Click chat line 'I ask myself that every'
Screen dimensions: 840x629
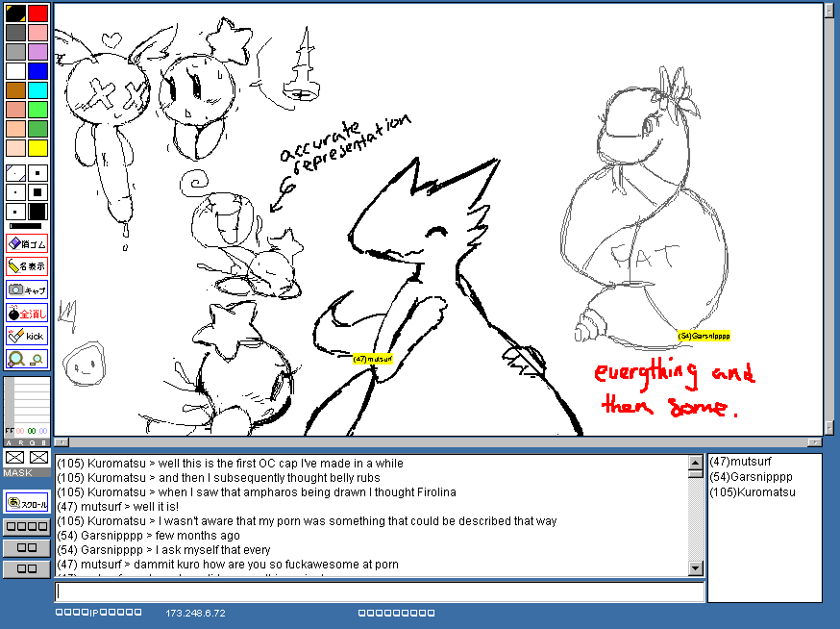[163, 550]
